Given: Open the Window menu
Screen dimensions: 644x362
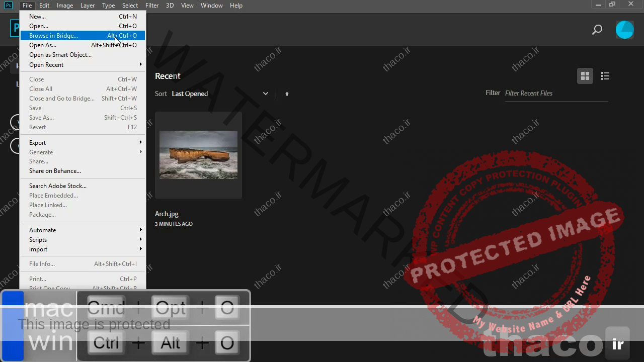Looking at the screenshot, I should tap(212, 5).
